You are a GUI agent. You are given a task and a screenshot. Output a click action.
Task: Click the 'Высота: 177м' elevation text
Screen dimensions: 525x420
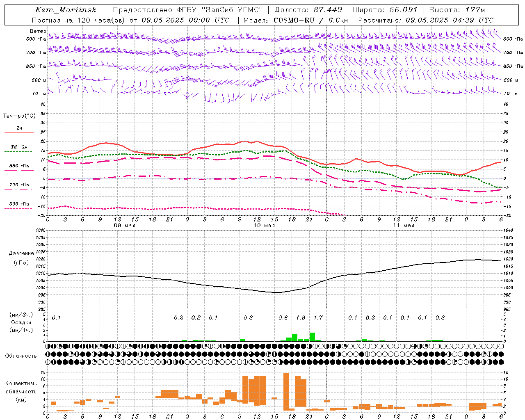point(457,10)
